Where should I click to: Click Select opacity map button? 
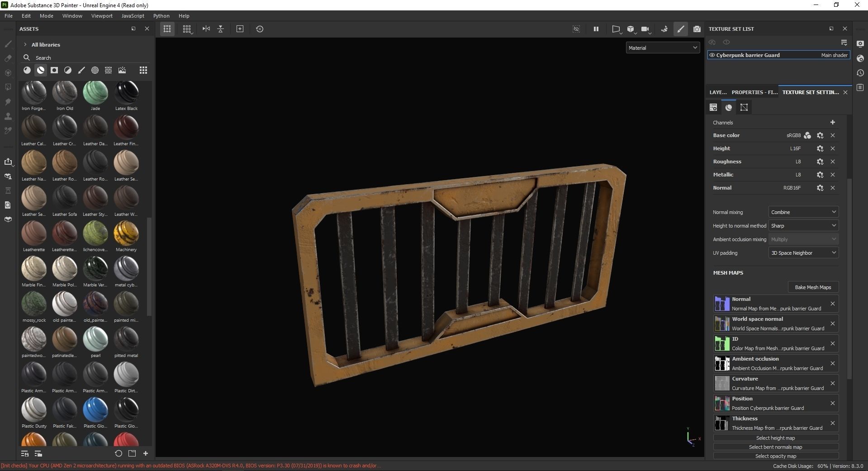click(x=776, y=456)
